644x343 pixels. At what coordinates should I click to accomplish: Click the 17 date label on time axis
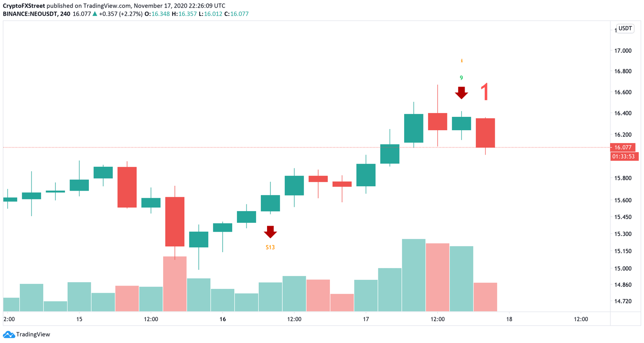(366, 319)
